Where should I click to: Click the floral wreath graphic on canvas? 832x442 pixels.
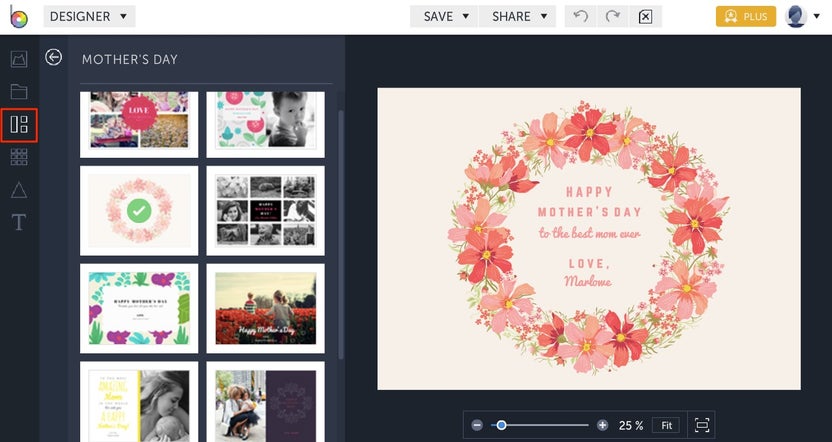pyautogui.click(x=587, y=237)
